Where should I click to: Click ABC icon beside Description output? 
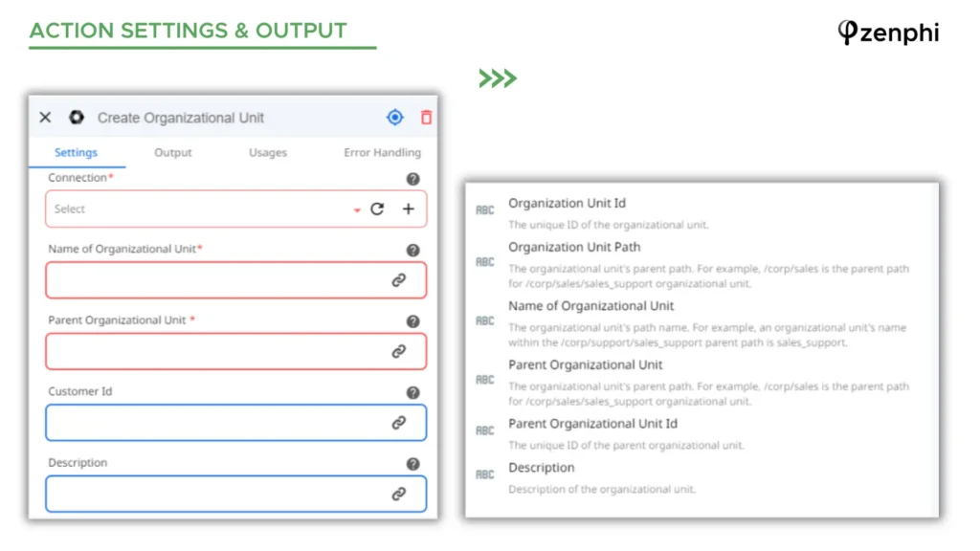[x=485, y=474]
